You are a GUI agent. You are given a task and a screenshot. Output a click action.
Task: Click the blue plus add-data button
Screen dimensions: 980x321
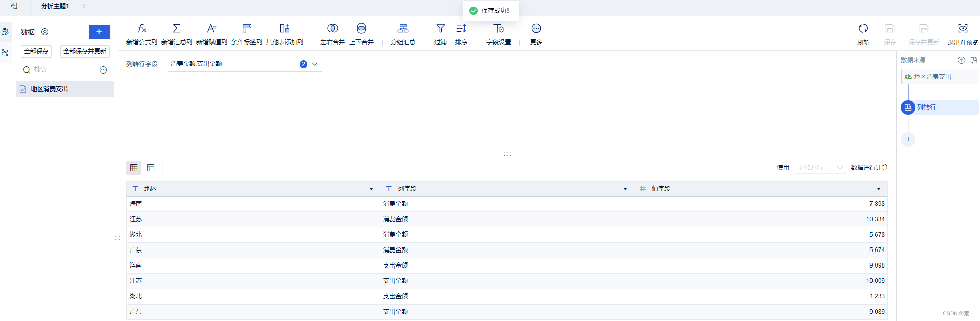click(x=99, y=32)
